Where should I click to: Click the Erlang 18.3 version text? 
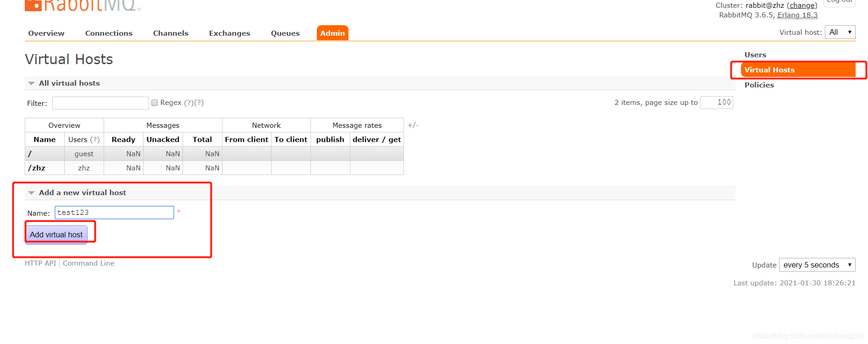point(797,15)
